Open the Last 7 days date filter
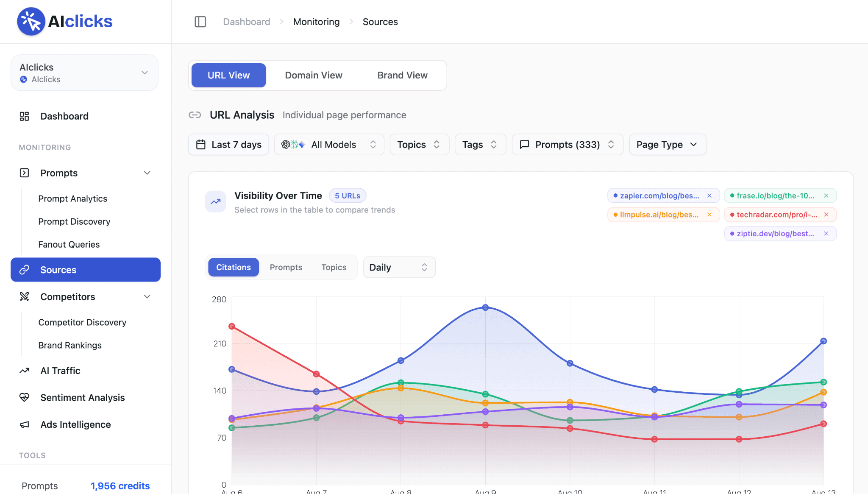Viewport: 868px width, 494px height. point(229,145)
